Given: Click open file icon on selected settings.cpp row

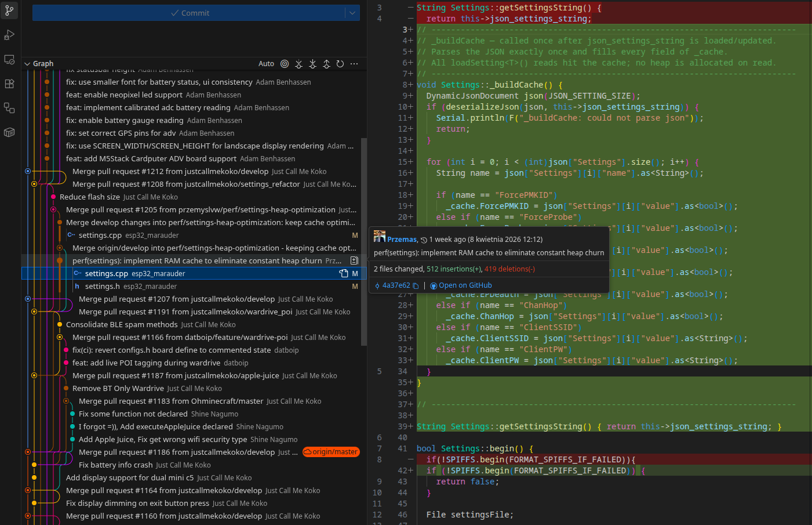Looking at the screenshot, I should coord(344,274).
